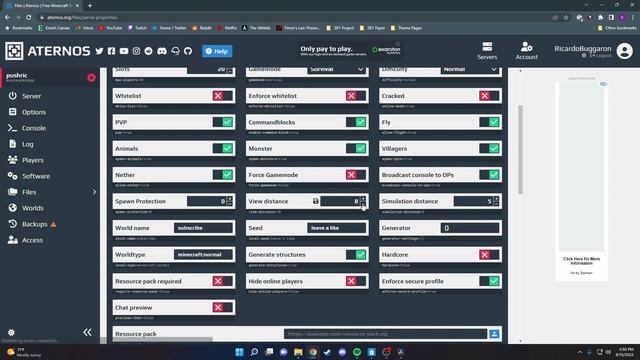Edit the World name field
The image size is (640, 360).
tap(203, 228)
